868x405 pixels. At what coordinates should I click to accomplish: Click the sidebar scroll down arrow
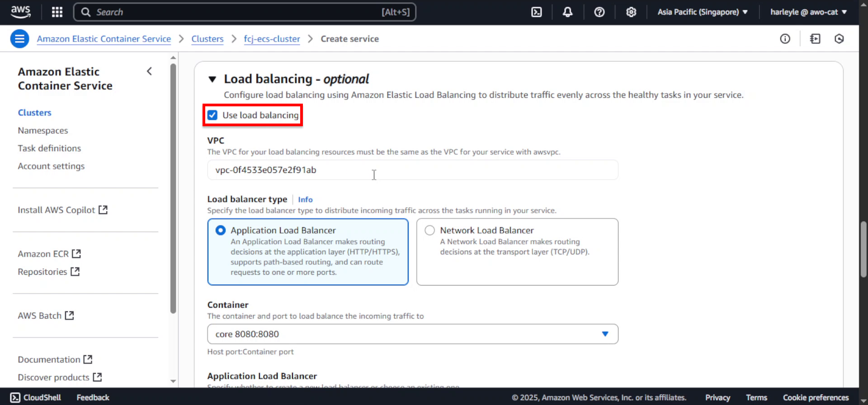(x=173, y=381)
